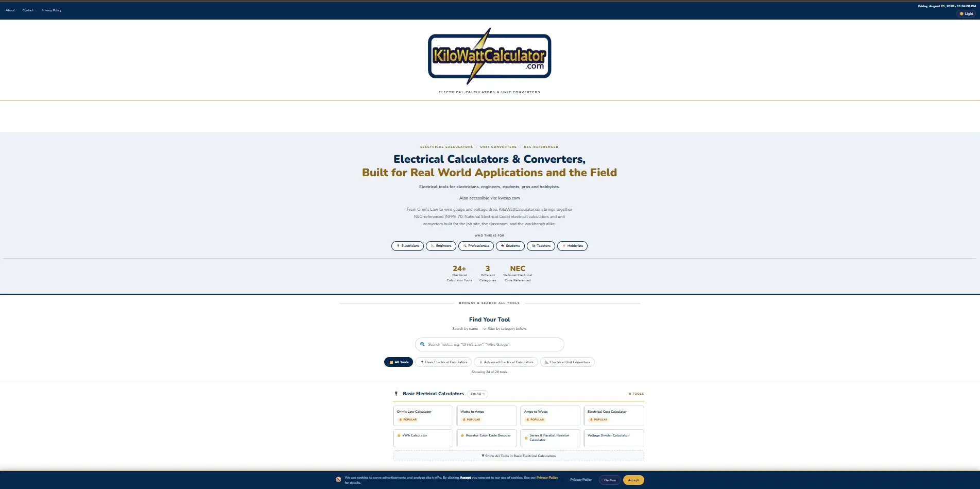Viewport: 980px width, 489px height.
Task: Select the Electricians audience pill
Action: pyautogui.click(x=407, y=246)
